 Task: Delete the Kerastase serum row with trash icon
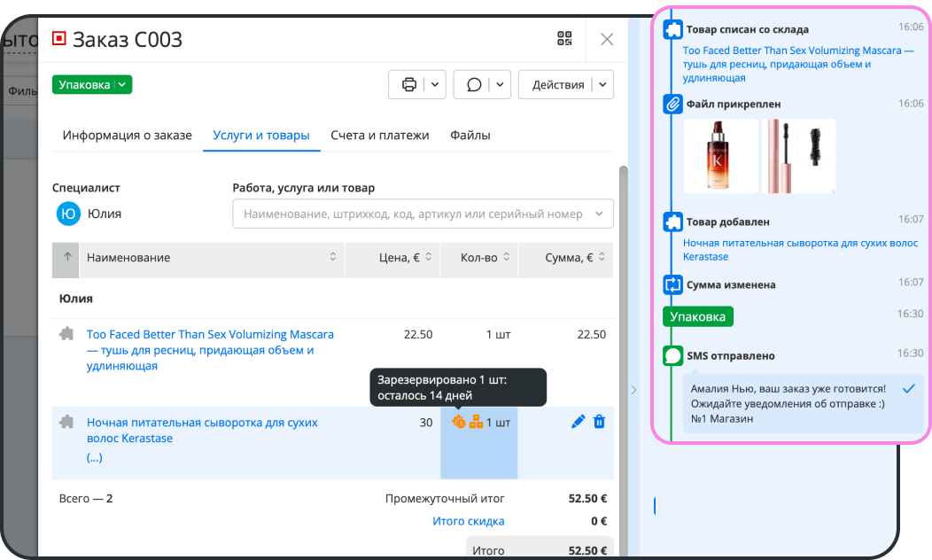pos(599,422)
